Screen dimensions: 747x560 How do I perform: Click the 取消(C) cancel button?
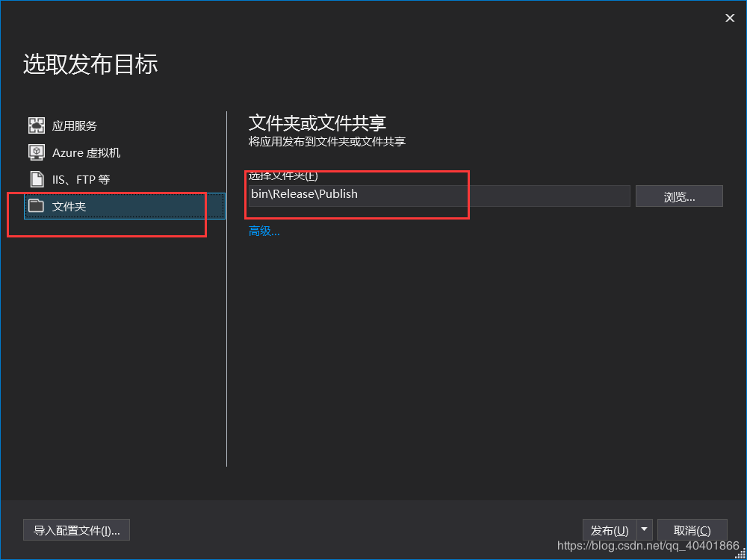pyautogui.click(x=692, y=529)
